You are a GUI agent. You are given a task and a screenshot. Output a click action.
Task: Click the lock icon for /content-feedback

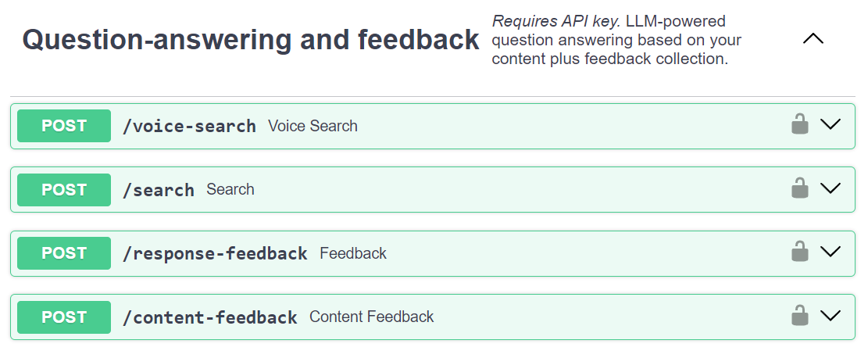tap(799, 316)
